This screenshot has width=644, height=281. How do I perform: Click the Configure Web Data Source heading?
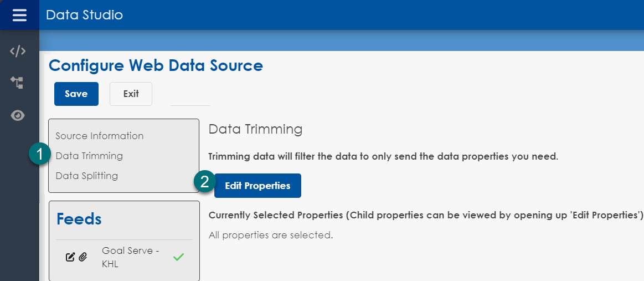coord(156,65)
